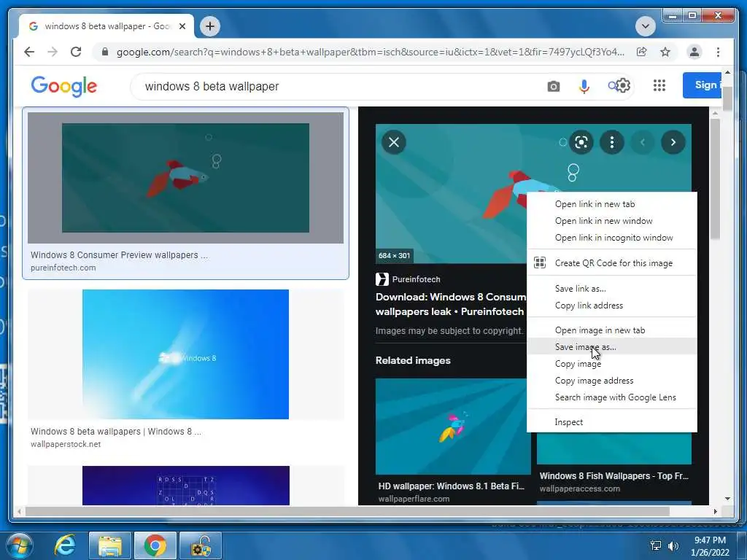The width and height of the screenshot is (747, 560).
Task: Choose Create QR Code for this image
Action: pos(612,262)
